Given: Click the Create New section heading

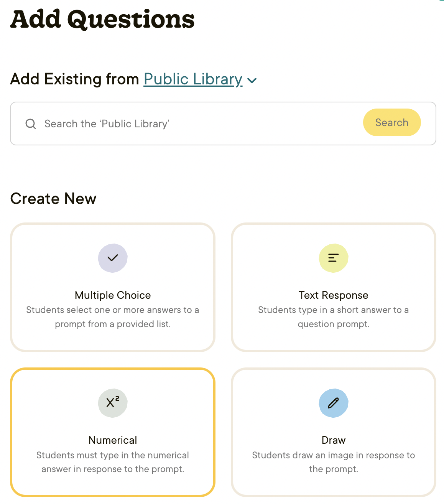Looking at the screenshot, I should coord(53,199).
